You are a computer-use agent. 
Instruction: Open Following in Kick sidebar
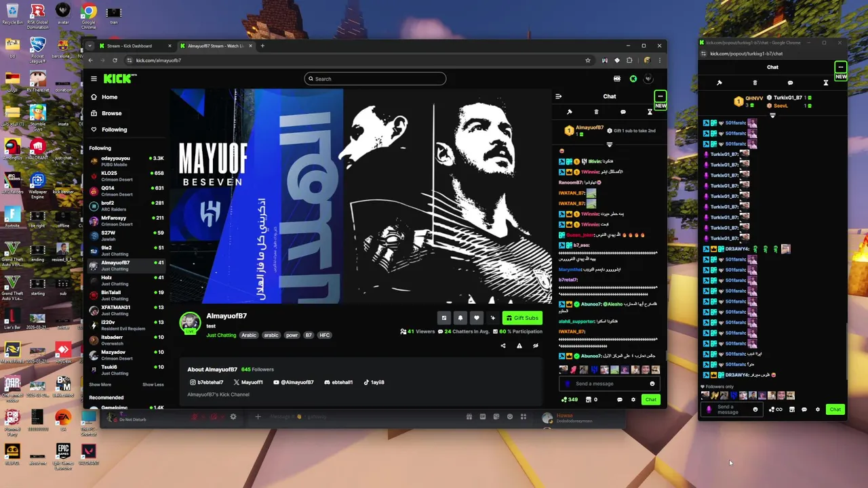pos(109,129)
